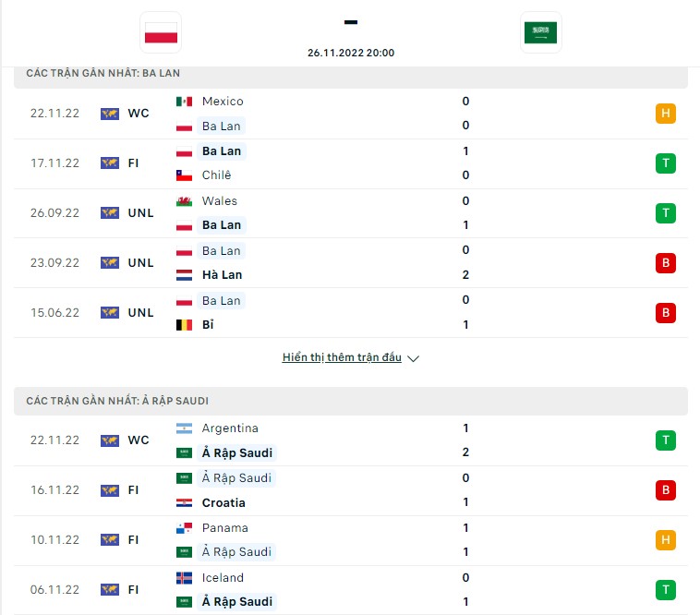
Task: Click the world map icon beside 26.09.22 UNL
Action: [110, 213]
